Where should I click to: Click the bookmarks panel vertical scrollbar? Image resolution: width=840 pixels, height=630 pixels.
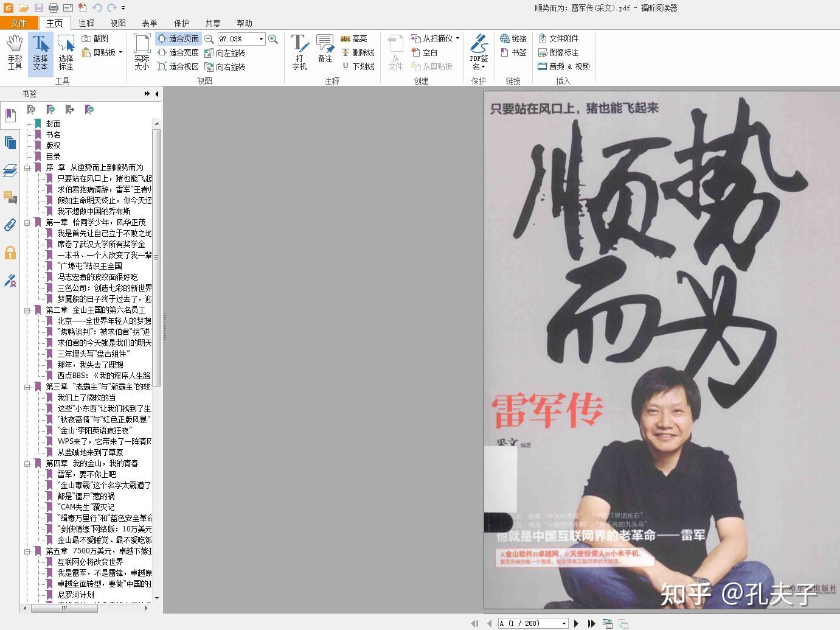156,258
